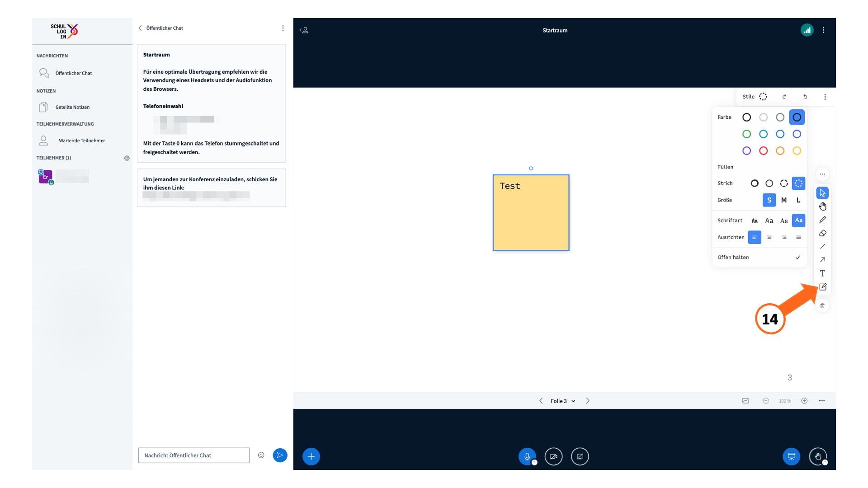Go to next slide

coord(588,401)
